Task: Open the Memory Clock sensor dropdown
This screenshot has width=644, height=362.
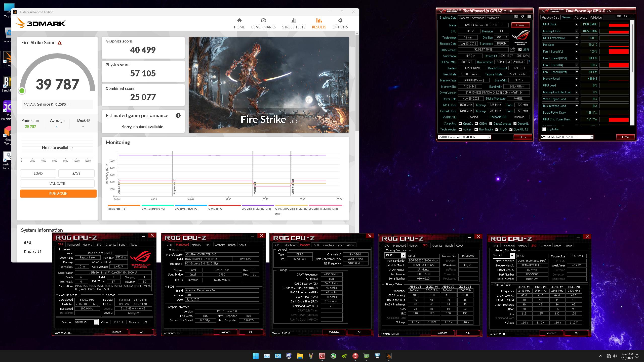Action: point(577,31)
